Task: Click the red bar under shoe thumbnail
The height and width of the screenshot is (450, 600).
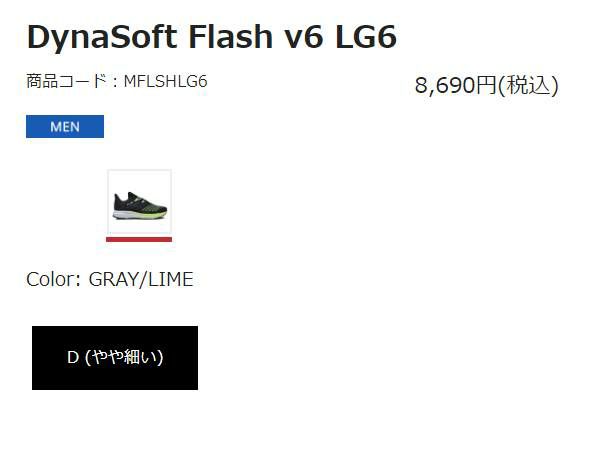Action: tap(139, 239)
